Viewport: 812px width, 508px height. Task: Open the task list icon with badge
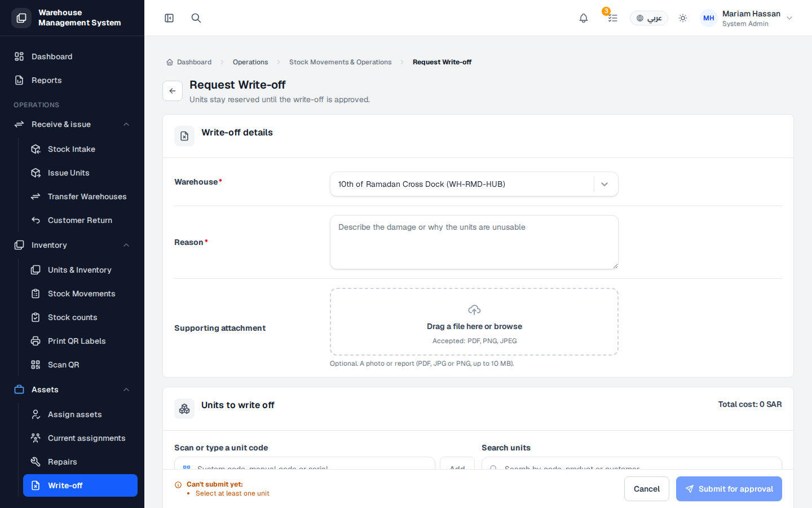click(612, 18)
